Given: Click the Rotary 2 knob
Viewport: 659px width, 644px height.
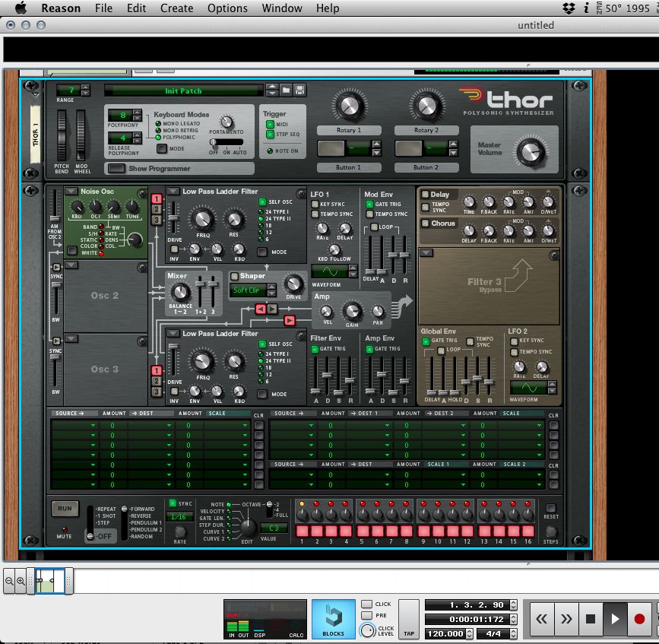Looking at the screenshot, I should coord(426,106).
